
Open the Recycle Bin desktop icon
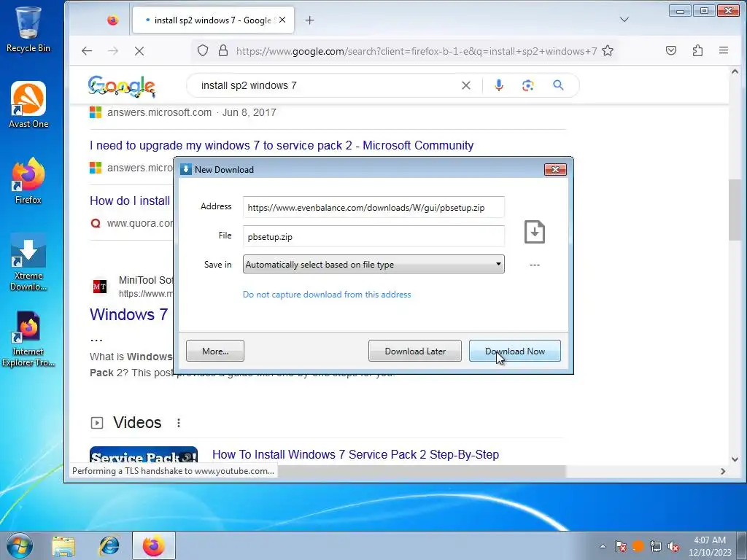point(28,28)
